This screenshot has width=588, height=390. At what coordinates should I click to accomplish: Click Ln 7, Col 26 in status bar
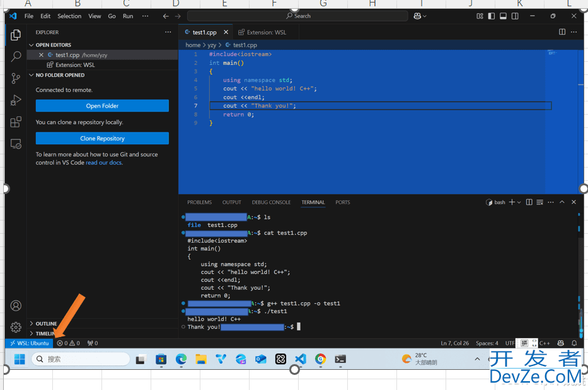(454, 343)
